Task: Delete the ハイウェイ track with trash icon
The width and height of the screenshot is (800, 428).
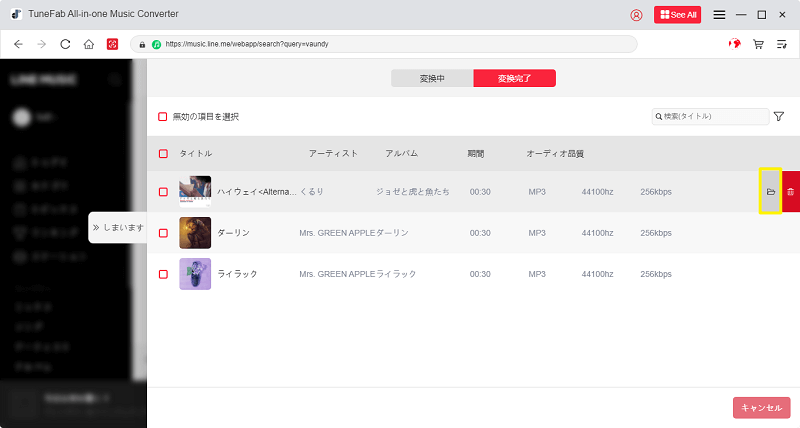Action: coord(790,192)
